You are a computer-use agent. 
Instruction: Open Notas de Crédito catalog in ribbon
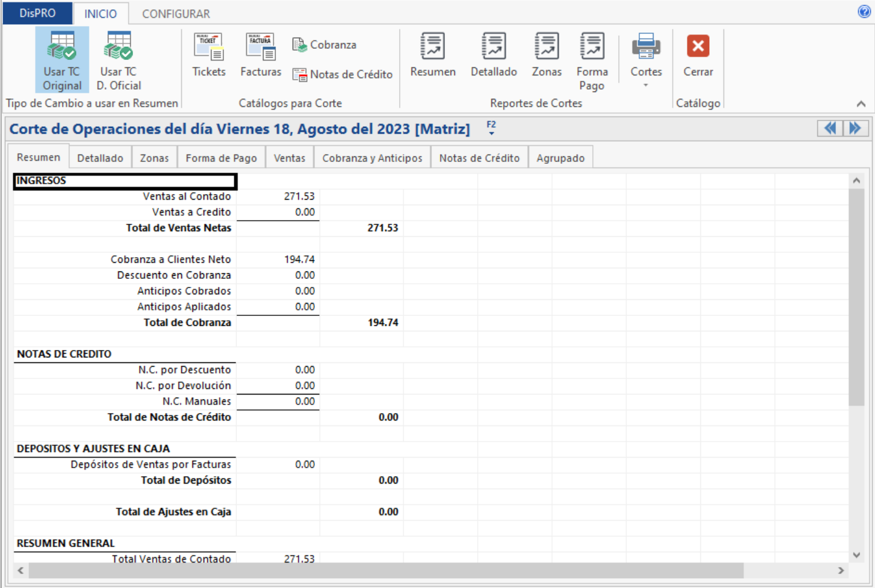(343, 74)
